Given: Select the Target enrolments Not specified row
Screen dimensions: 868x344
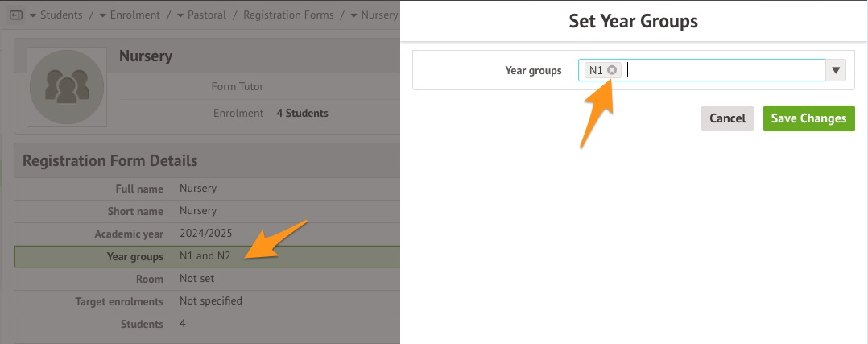Looking at the screenshot, I should click(x=207, y=301).
